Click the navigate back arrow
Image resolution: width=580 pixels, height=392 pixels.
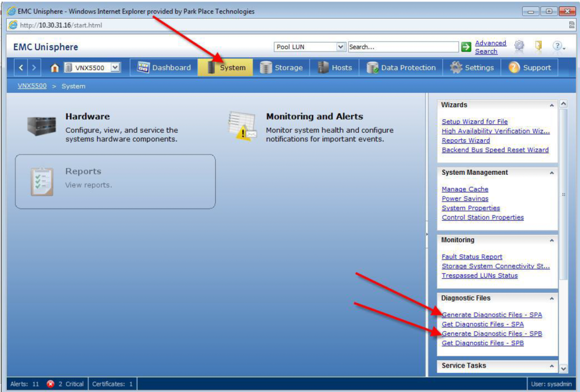(21, 68)
